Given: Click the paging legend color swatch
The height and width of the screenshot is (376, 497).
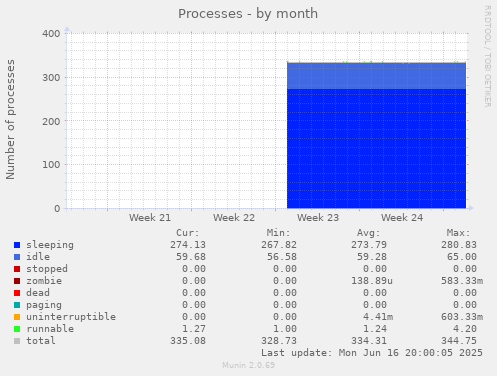Looking at the screenshot, I should click(17, 305).
